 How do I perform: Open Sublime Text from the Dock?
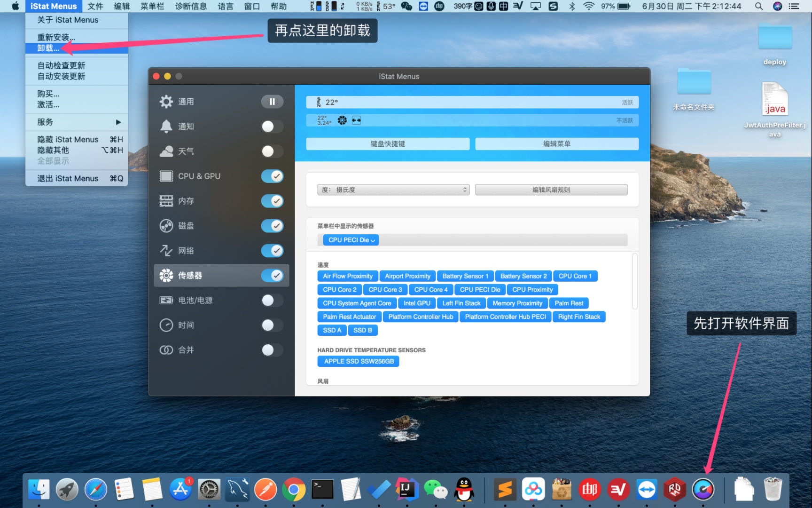[505, 490]
